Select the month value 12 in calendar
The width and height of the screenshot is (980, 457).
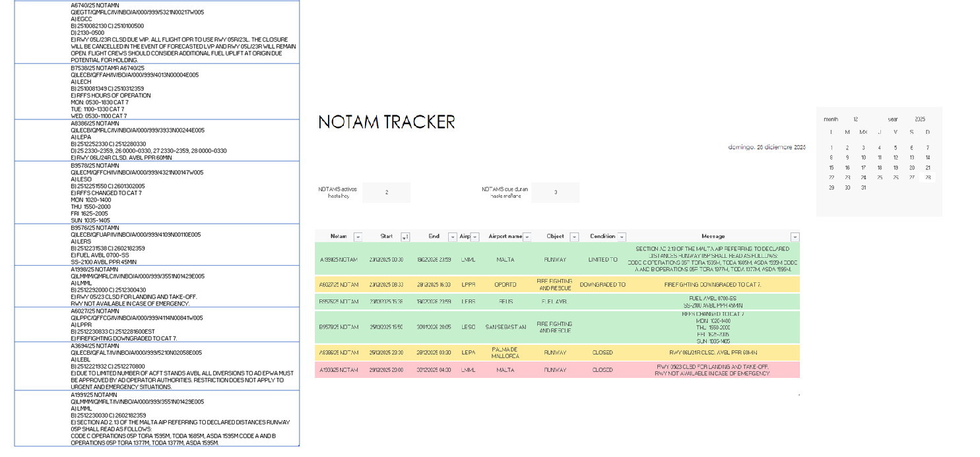[856, 119]
